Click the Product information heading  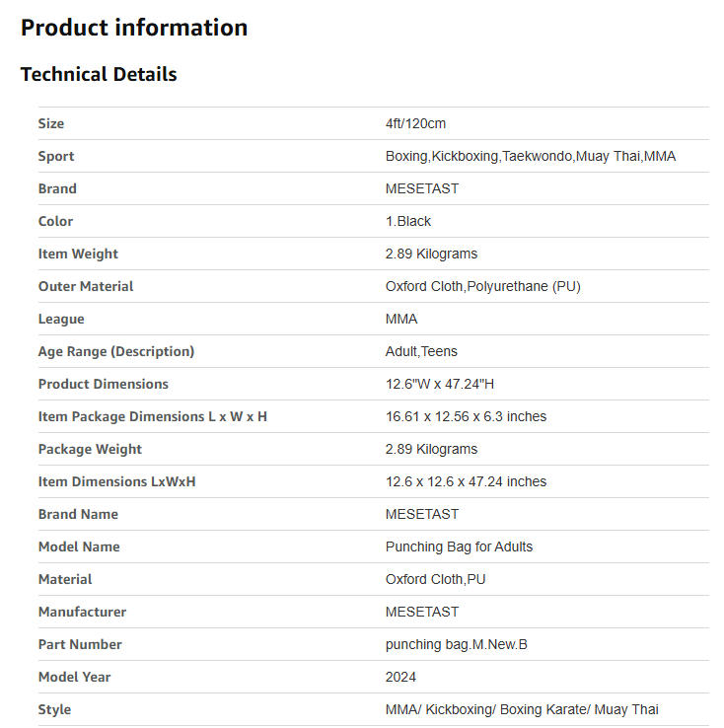[134, 28]
